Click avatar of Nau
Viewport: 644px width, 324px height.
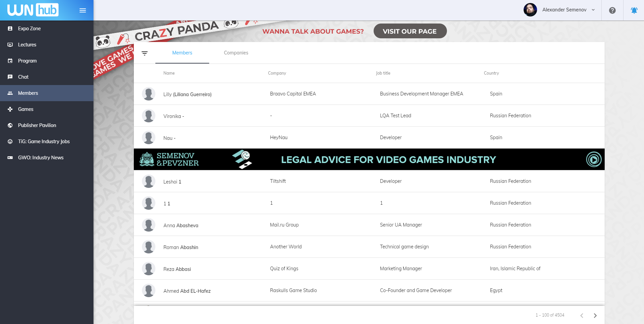click(x=149, y=137)
